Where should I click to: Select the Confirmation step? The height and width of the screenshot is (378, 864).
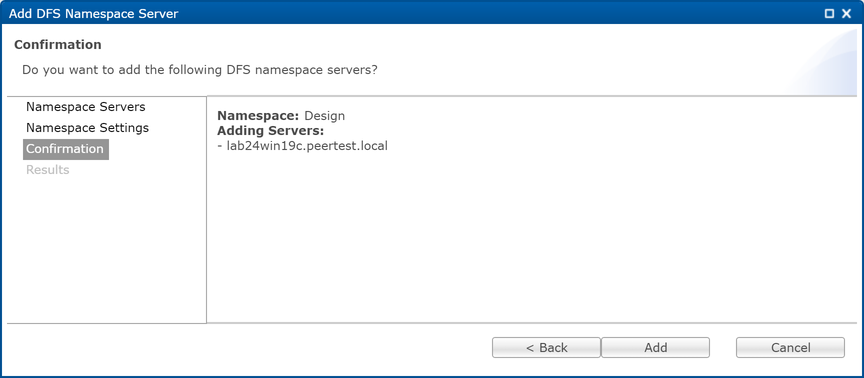point(66,149)
